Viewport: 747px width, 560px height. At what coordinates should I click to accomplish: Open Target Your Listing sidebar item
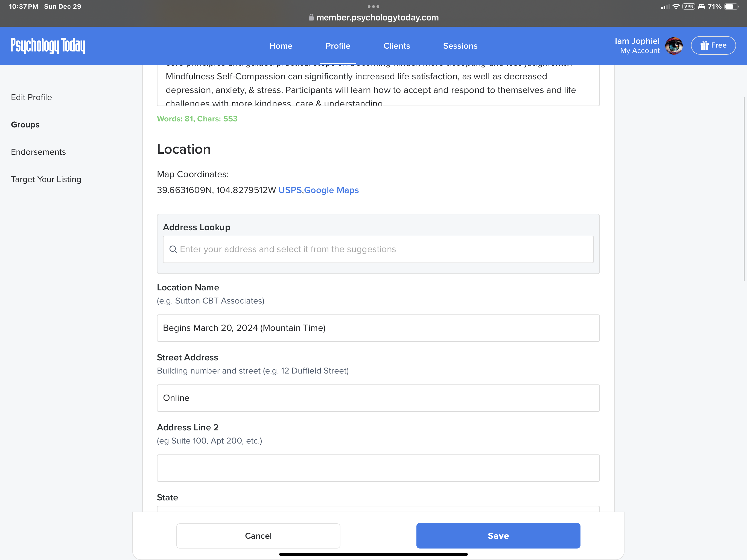(46, 179)
